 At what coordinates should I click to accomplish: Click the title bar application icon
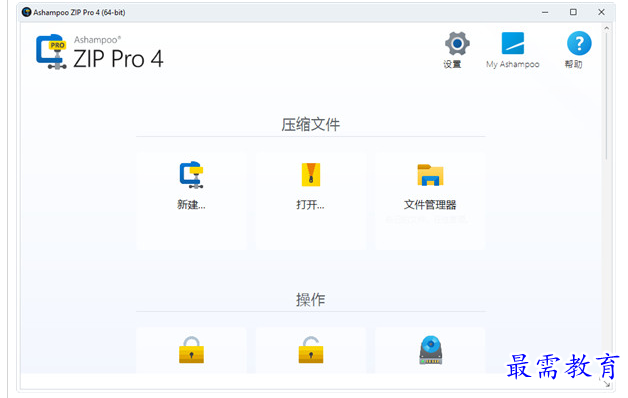point(26,12)
